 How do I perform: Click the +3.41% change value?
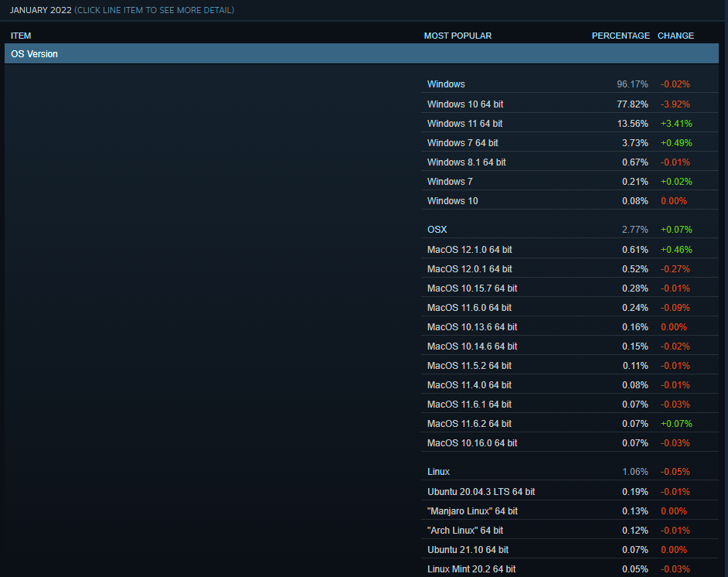click(x=676, y=124)
